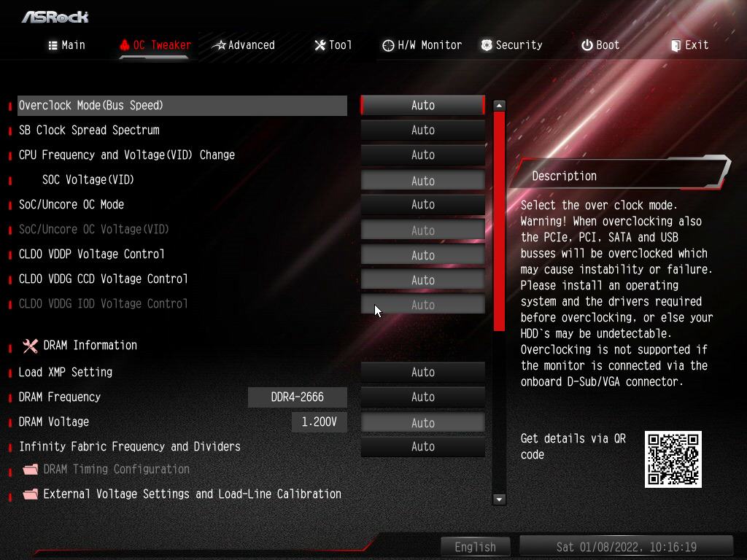Image resolution: width=747 pixels, height=560 pixels.
Task: Click SOC Voltage(VID) Auto field
Action: click(x=422, y=181)
